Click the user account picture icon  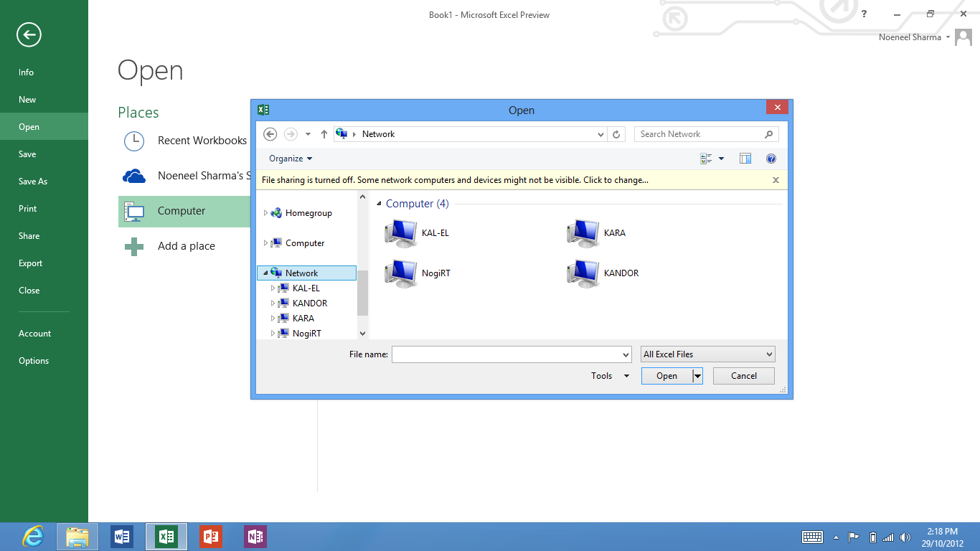[x=963, y=37]
